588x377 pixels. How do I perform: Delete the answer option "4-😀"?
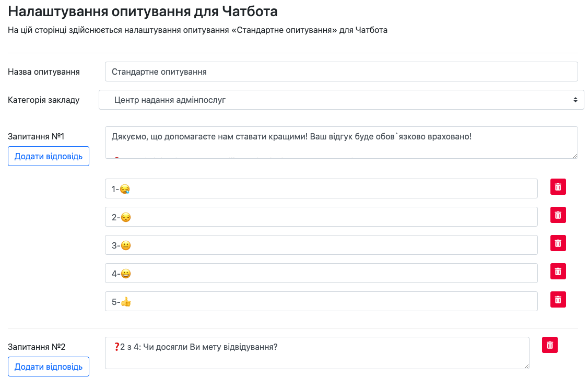point(558,272)
